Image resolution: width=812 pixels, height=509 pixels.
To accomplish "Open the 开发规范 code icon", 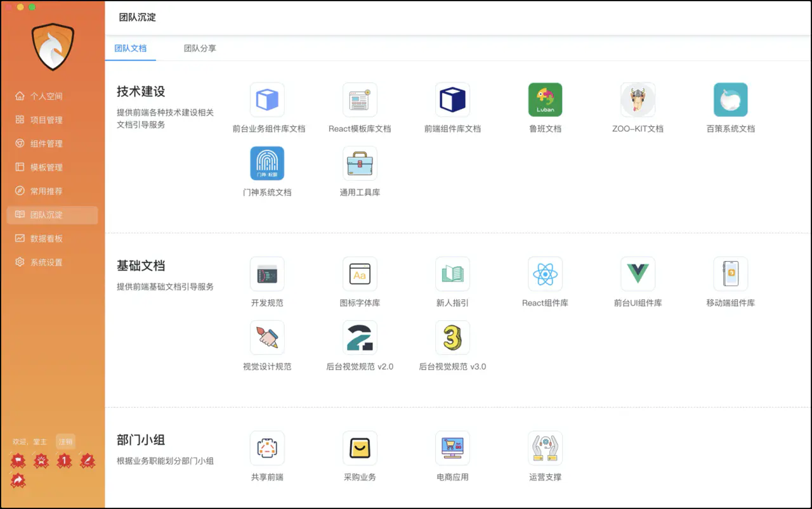I will tap(267, 274).
